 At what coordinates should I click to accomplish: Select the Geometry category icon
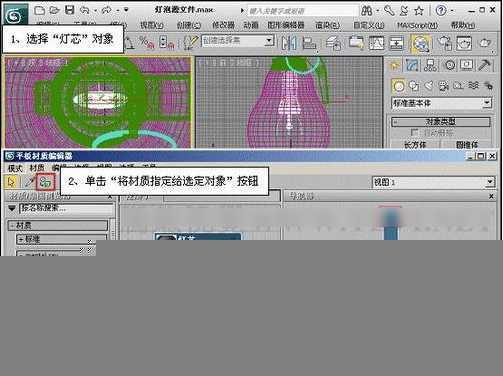[398, 86]
